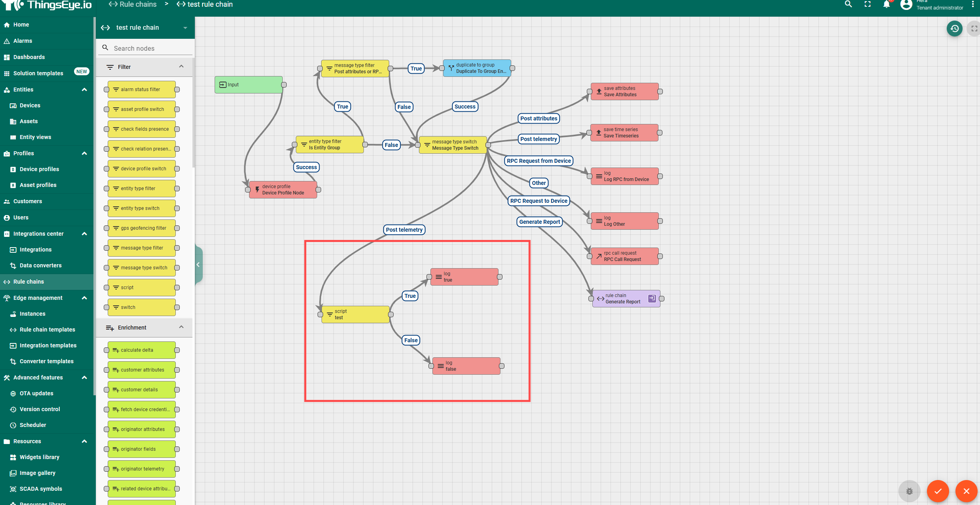Screen dimensions: 980x505
Task: Toggle debug mode bug icon button
Action: pos(910,491)
